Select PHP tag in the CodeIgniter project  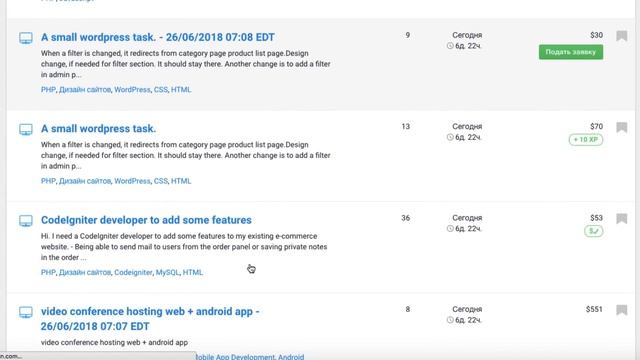pos(48,272)
